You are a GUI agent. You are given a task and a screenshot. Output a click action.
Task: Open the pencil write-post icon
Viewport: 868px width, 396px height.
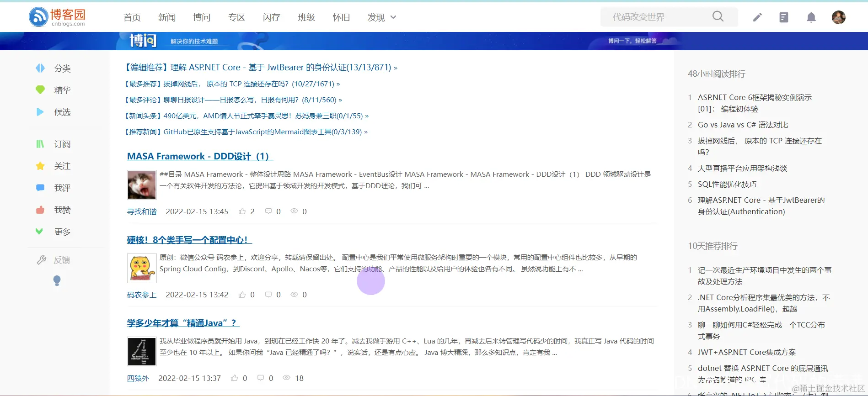tap(757, 17)
